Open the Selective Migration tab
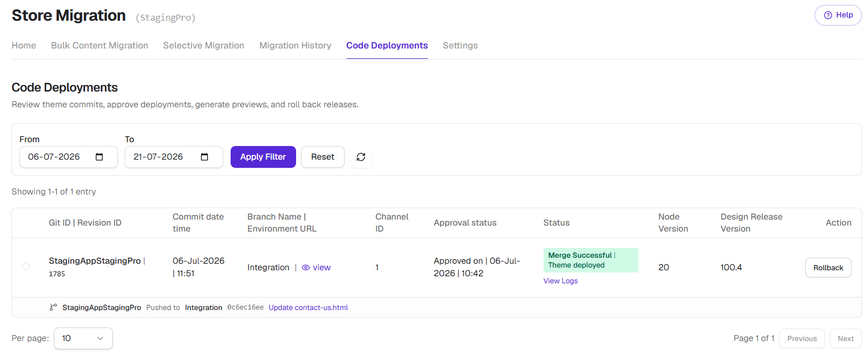868x358 pixels. click(203, 46)
